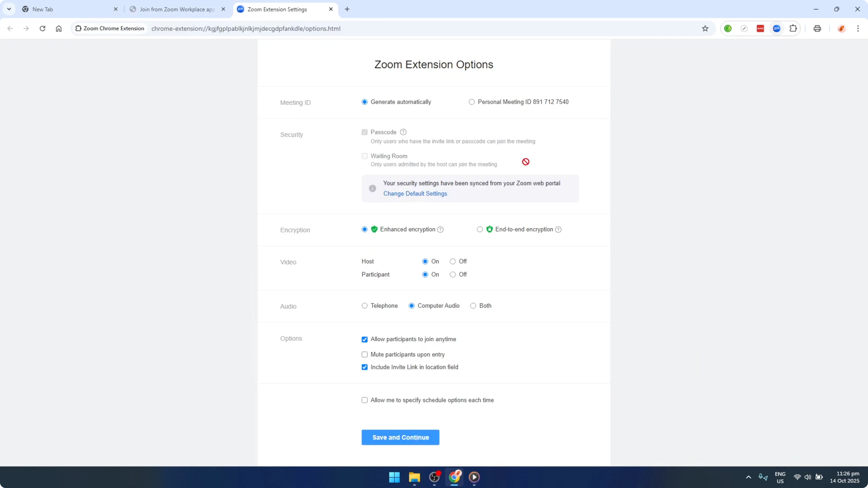Viewport: 868px width, 488px height.
Task: Open the Chrome three-dot menu
Action: pyautogui.click(x=858, y=29)
